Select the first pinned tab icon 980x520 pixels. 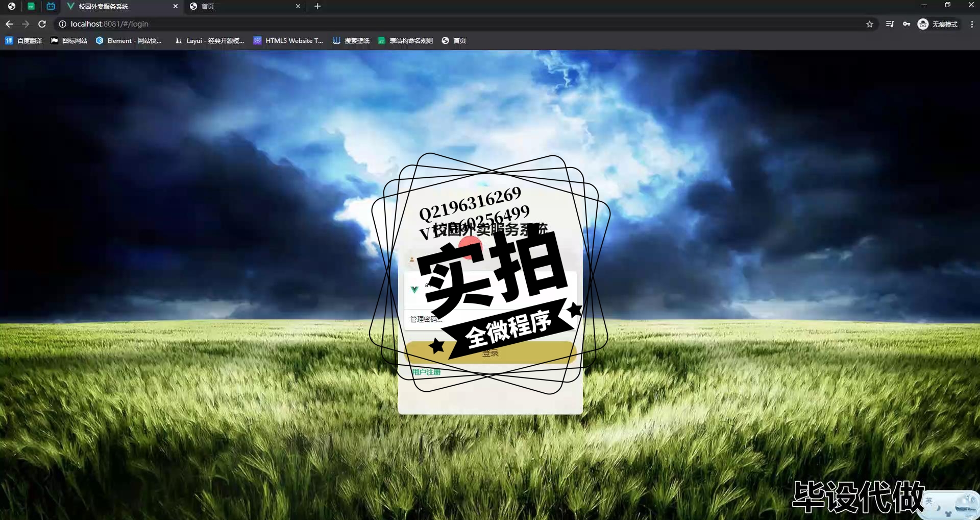click(12, 6)
